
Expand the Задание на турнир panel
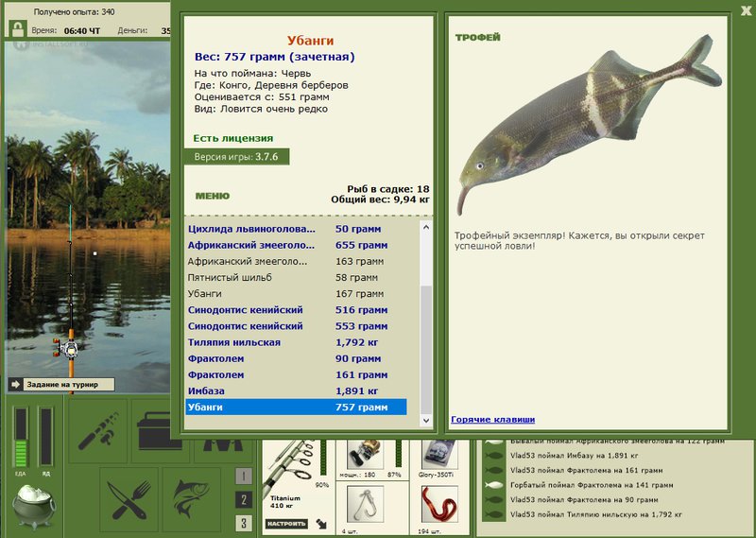pos(61,385)
